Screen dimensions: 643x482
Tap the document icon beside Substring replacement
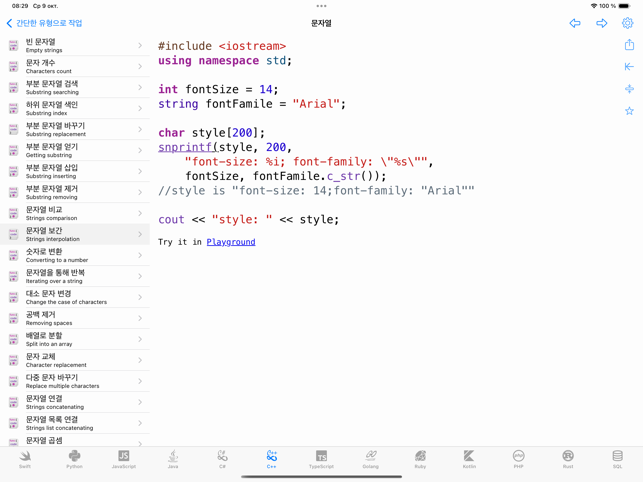pos(14,129)
